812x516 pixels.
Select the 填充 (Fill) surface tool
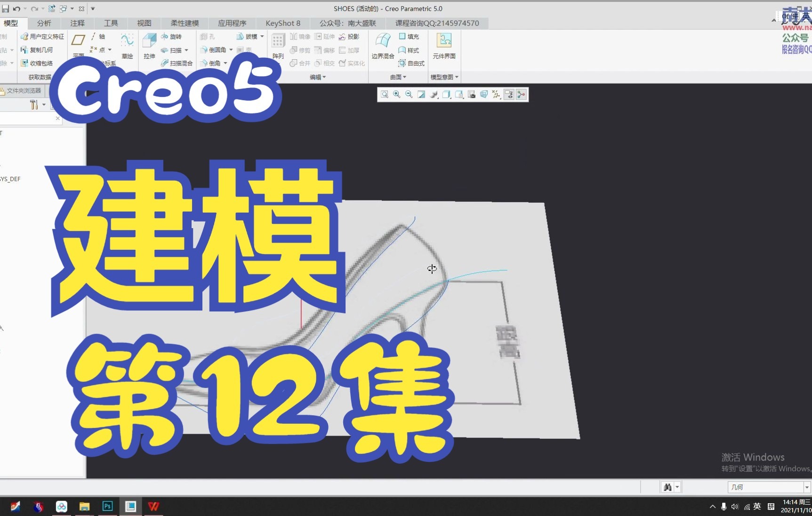(411, 36)
